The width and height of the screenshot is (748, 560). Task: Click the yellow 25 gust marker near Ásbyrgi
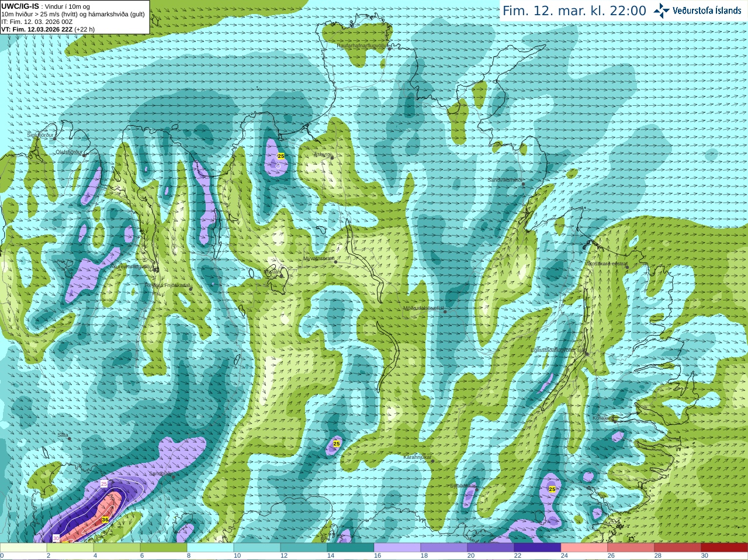coord(281,156)
